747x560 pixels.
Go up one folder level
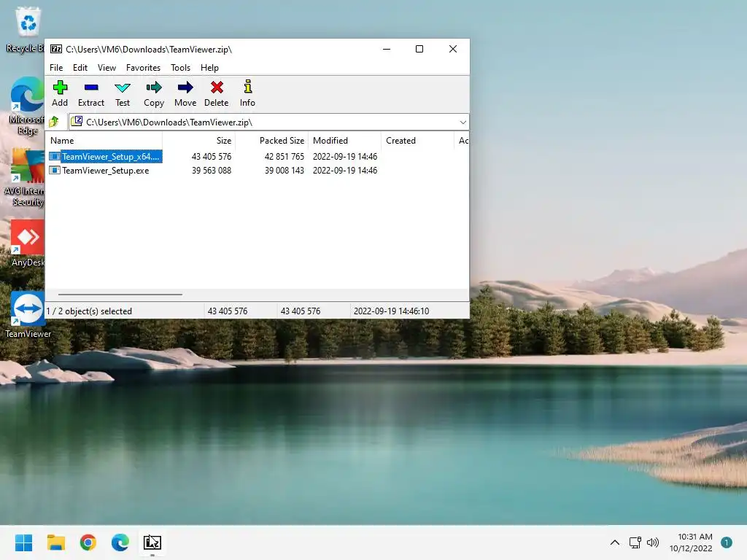click(54, 122)
